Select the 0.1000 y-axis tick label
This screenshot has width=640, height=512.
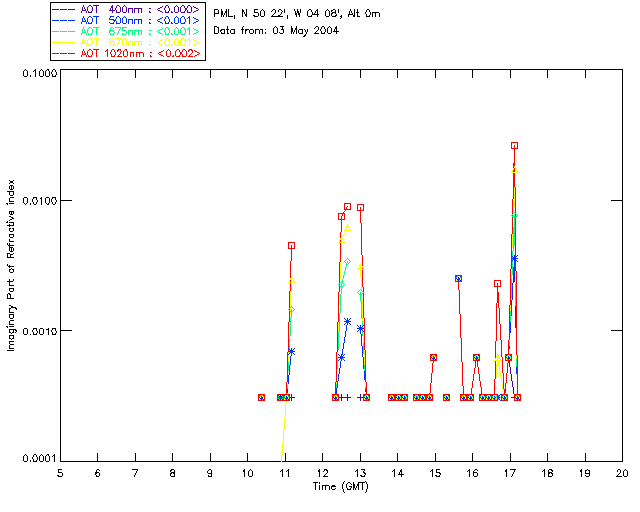[40, 73]
